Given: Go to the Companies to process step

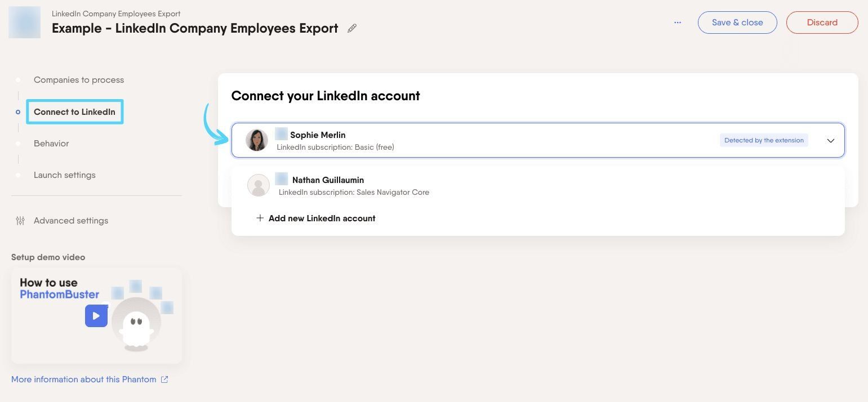Looking at the screenshot, I should pos(79,80).
